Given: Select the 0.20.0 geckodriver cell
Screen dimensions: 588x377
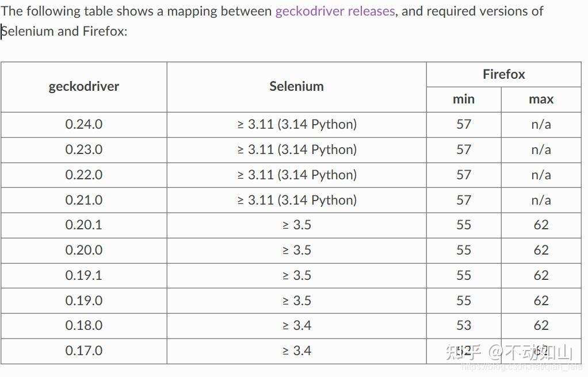Looking at the screenshot, I should click(x=84, y=250).
